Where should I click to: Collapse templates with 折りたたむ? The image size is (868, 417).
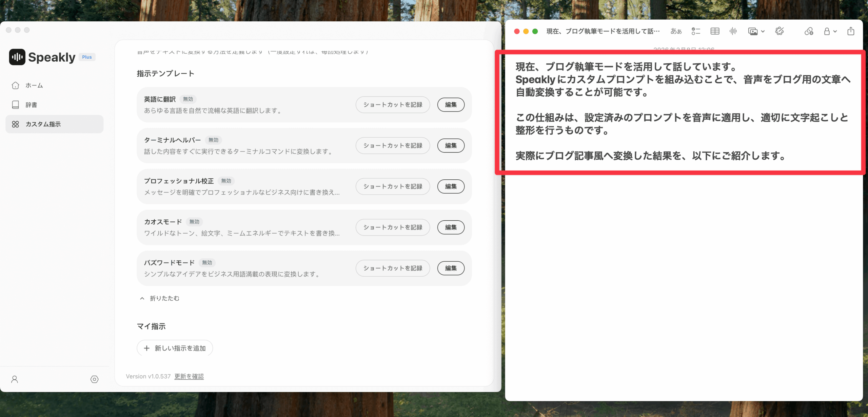[x=160, y=298]
